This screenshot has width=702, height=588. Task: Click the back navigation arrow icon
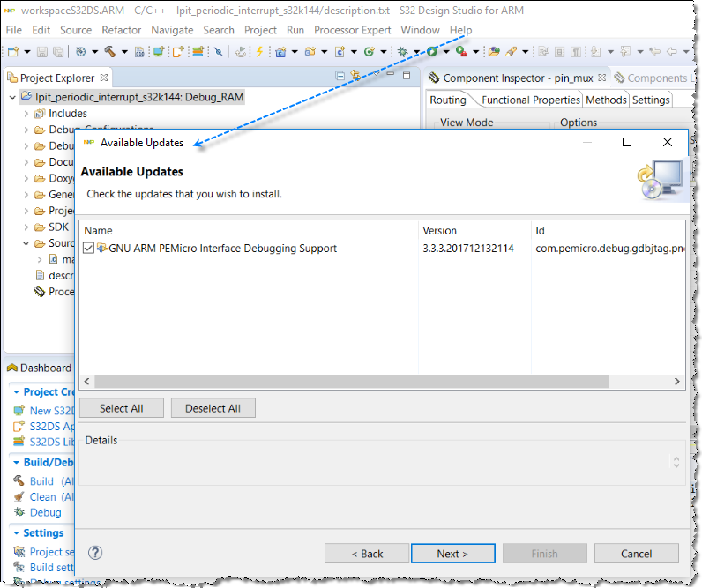pyautogui.click(x=671, y=52)
